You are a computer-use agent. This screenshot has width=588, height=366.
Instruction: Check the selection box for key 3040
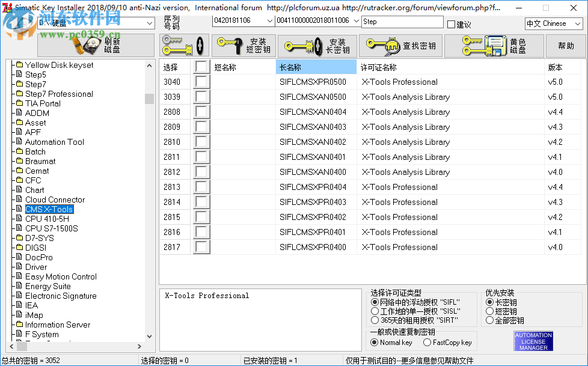coord(202,82)
